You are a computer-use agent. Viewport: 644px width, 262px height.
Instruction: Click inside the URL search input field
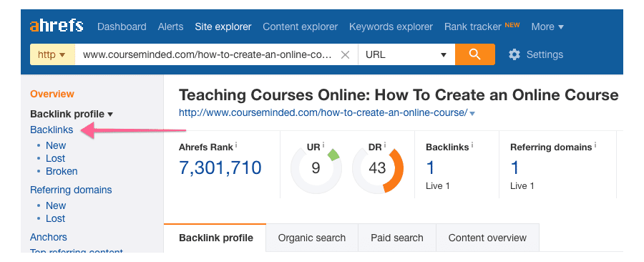208,54
